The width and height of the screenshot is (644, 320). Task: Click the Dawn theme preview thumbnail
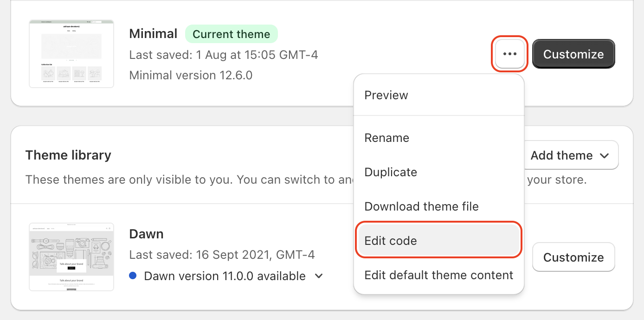71,257
